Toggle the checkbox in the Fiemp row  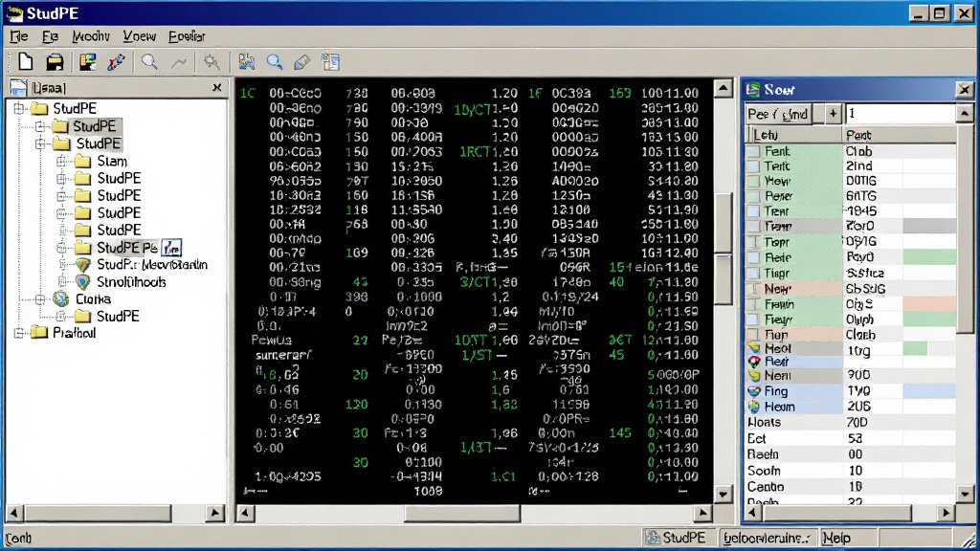754,226
